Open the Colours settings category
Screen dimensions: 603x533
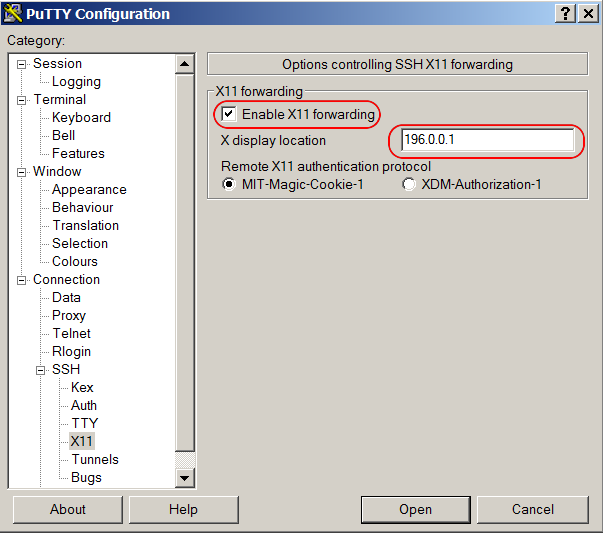(x=75, y=262)
